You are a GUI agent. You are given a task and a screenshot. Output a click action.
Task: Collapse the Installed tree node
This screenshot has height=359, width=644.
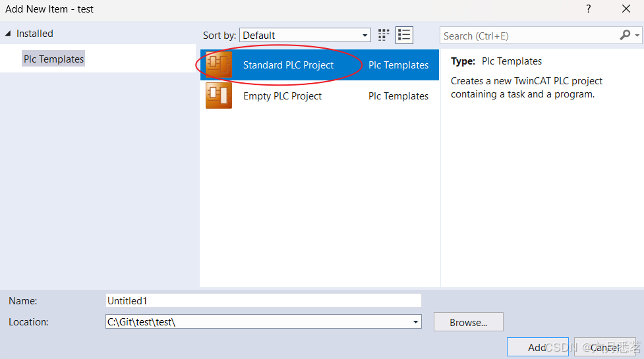tap(8, 34)
